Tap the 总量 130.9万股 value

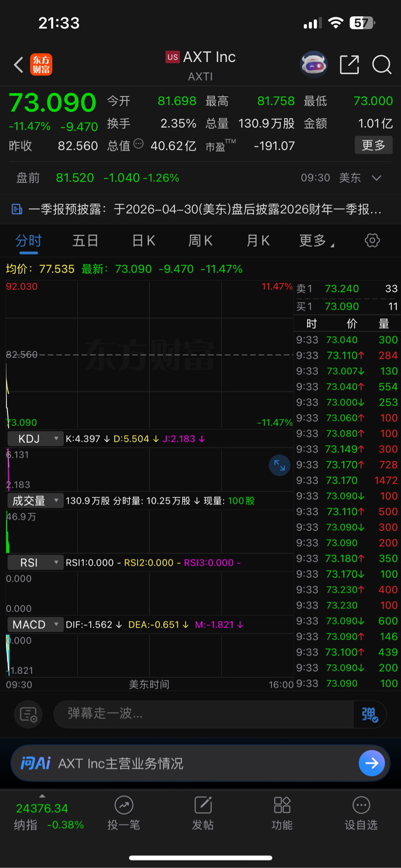tap(266, 123)
